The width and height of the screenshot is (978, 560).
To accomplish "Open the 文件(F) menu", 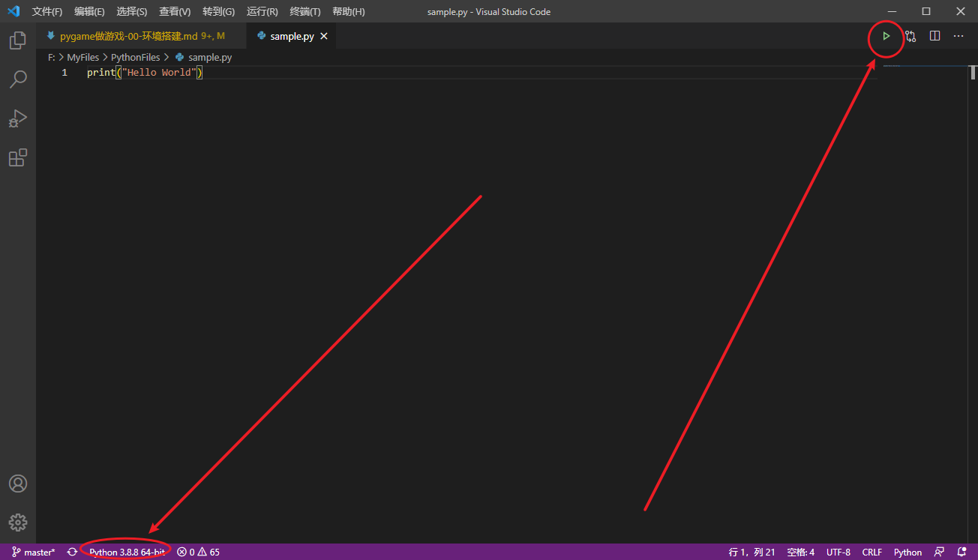I will point(47,11).
